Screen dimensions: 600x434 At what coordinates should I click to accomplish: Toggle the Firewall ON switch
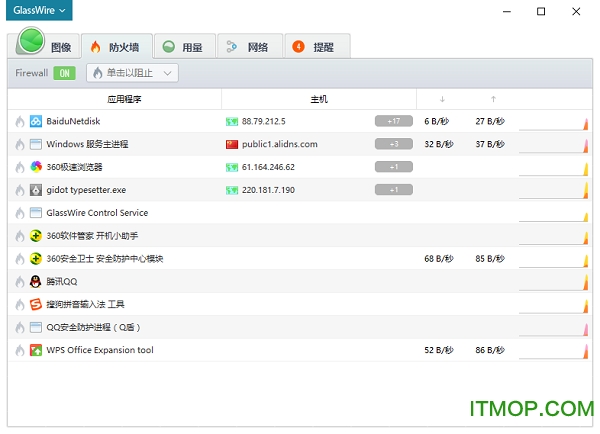[x=64, y=73]
